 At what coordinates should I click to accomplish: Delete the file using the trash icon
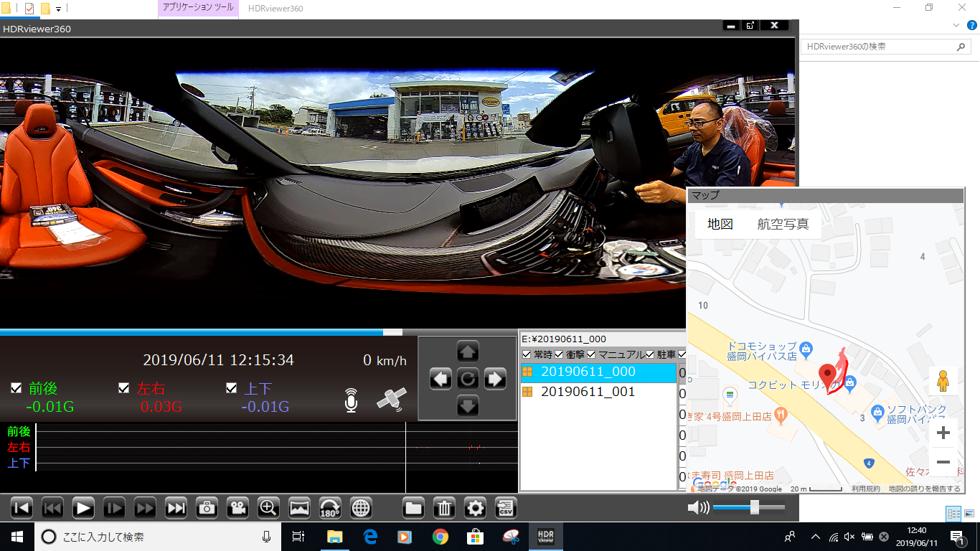pos(444,508)
